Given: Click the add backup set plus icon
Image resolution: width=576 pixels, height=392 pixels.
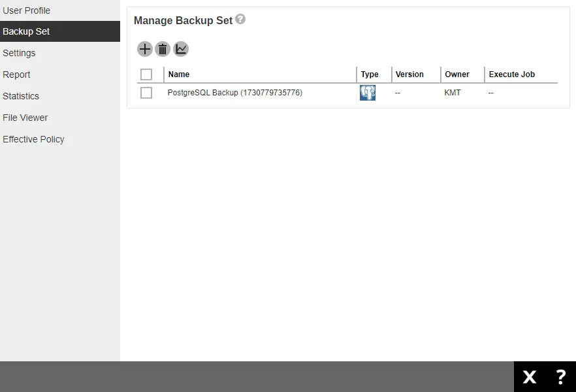Looking at the screenshot, I should [144, 49].
